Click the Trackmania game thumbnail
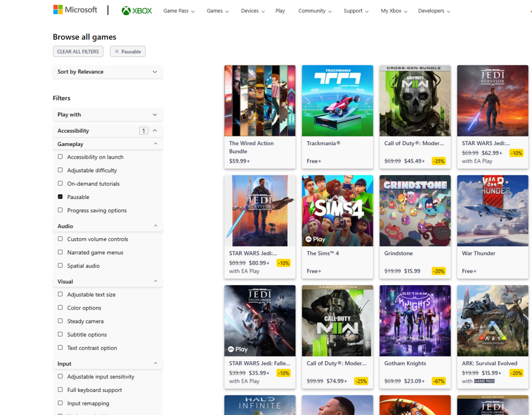532x415 pixels. tap(337, 101)
